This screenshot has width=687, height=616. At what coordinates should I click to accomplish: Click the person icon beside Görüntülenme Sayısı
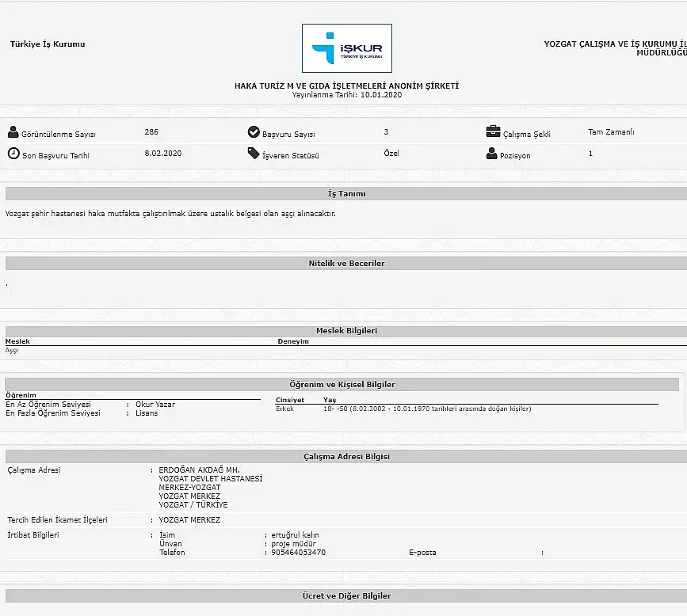13,131
